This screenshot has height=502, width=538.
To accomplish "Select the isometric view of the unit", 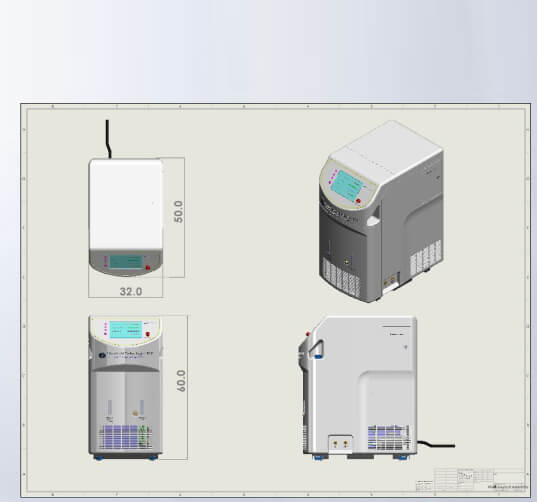I will (381, 211).
